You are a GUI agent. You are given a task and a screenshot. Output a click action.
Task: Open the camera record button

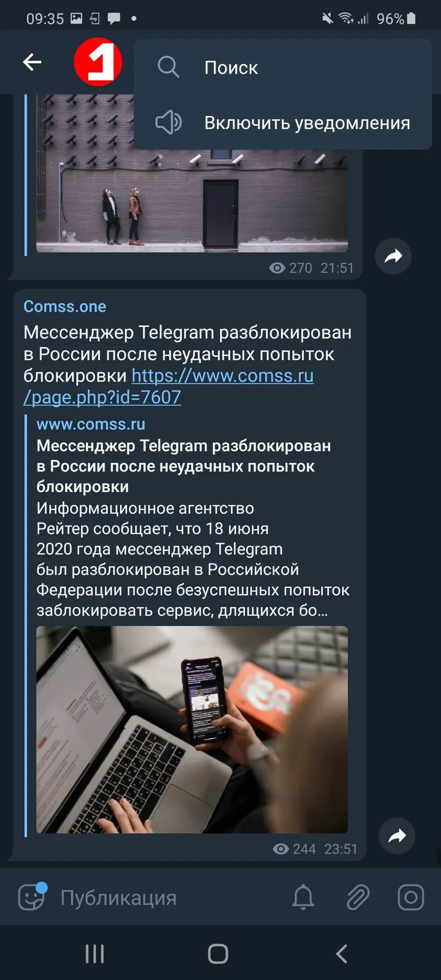click(x=411, y=898)
